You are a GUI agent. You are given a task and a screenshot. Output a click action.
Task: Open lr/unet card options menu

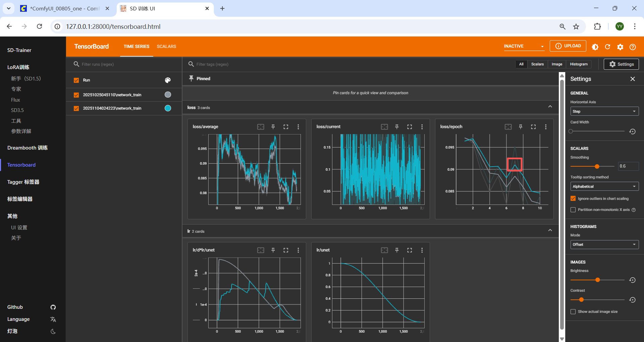(422, 250)
